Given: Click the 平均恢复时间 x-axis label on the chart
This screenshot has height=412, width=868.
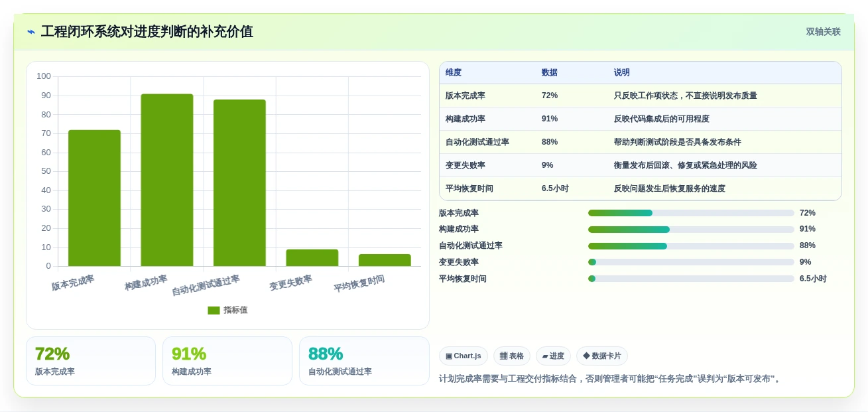Looking at the screenshot, I should click(x=359, y=284).
